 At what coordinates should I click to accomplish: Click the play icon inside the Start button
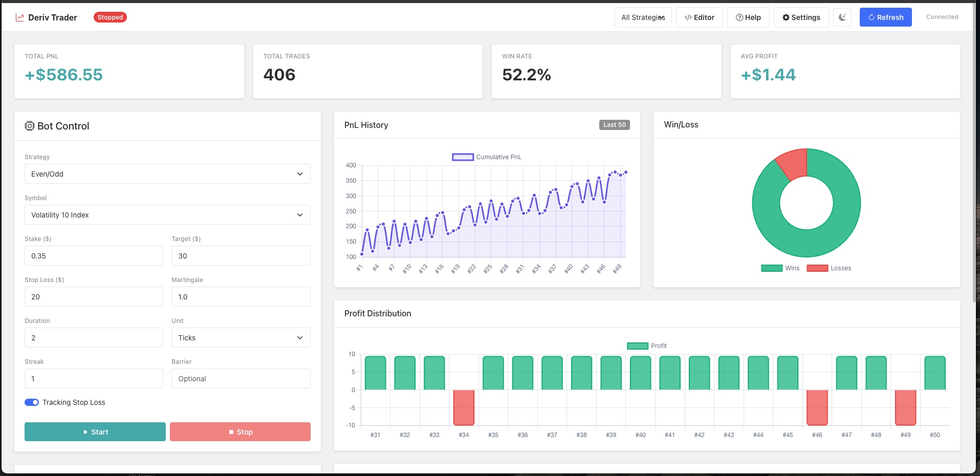pos(86,431)
